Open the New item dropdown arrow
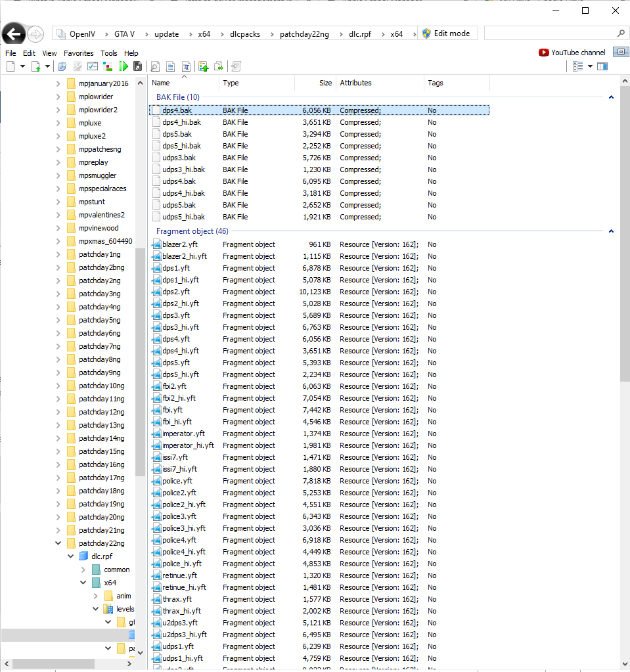Viewport: 630px width, 672px height. click(x=22, y=66)
